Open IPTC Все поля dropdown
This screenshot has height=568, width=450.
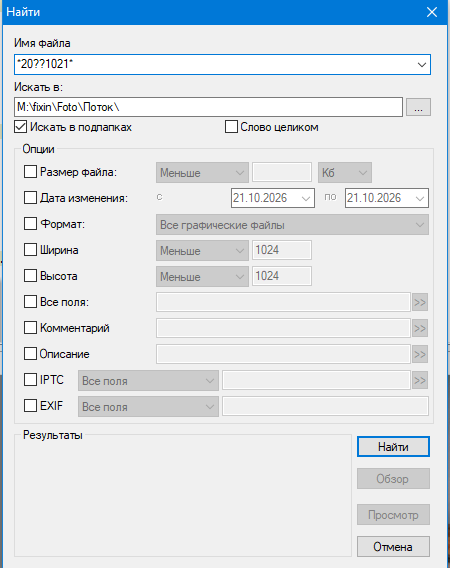[148, 380]
